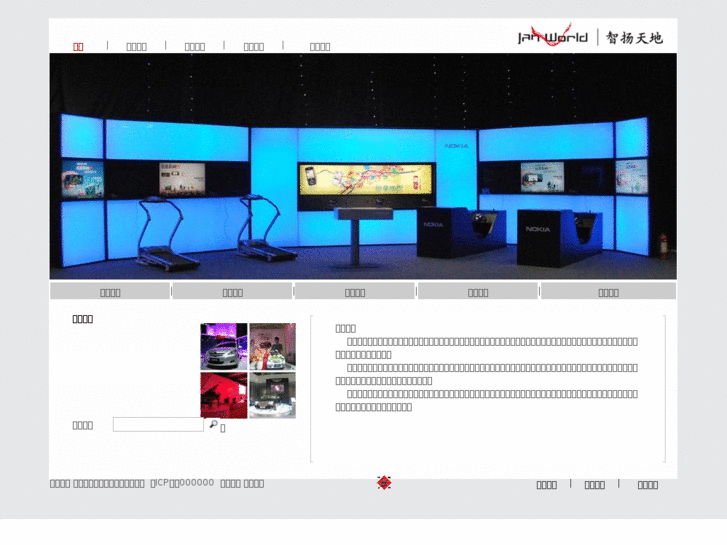
Task: Open the first footer link on the right
Action: [x=547, y=485]
